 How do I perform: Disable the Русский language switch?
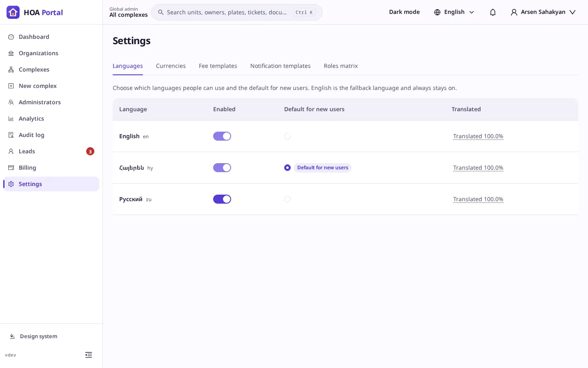[x=222, y=199]
